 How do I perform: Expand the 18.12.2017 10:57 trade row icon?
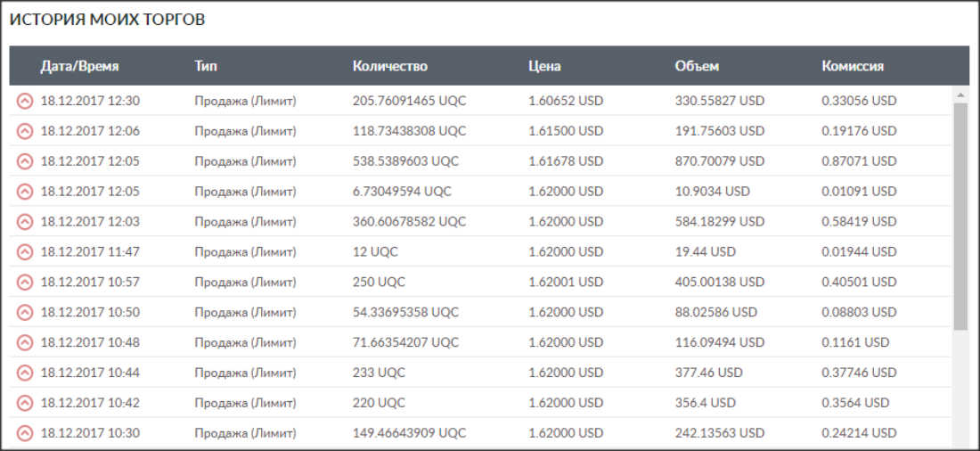coord(24,283)
